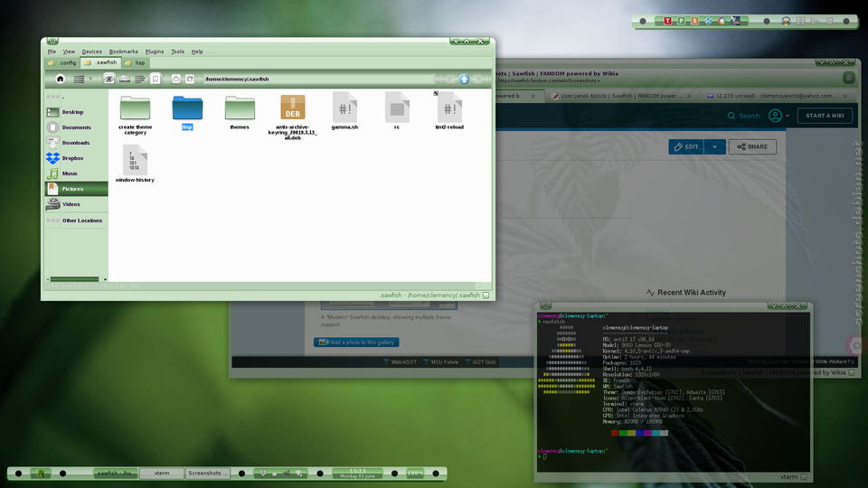Viewport: 868px width, 488px height.
Task: Open the Plugins menu
Action: click(155, 52)
